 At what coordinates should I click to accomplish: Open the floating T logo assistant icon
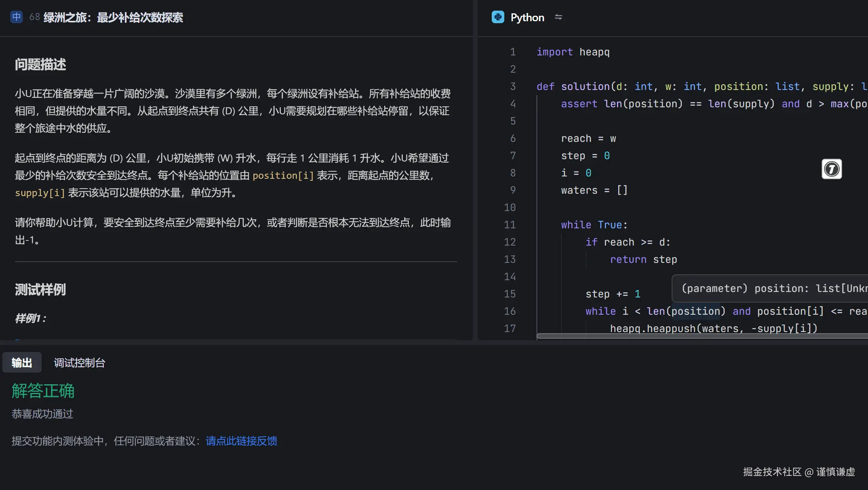pyautogui.click(x=831, y=169)
